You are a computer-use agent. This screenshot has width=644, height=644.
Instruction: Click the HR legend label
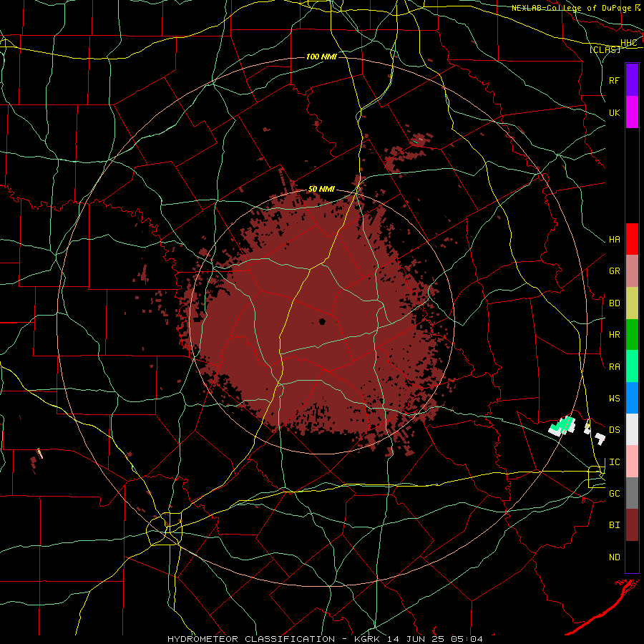[615, 335]
